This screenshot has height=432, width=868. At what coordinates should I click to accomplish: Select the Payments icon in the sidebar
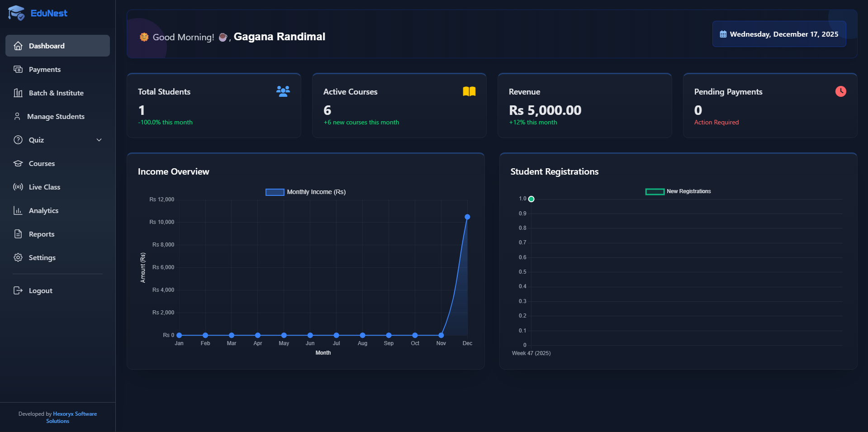click(18, 69)
